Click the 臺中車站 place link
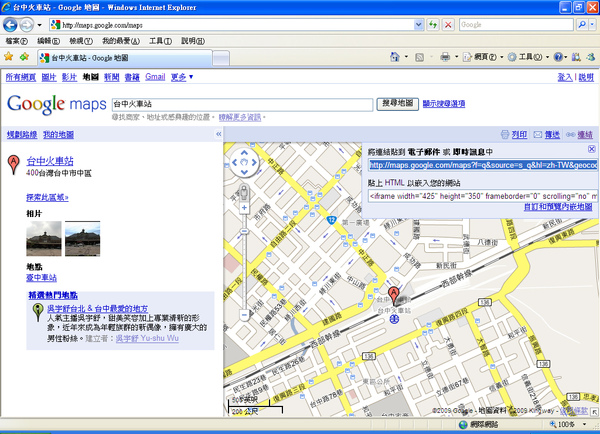Image resolution: width=600 pixels, height=434 pixels. (x=41, y=278)
